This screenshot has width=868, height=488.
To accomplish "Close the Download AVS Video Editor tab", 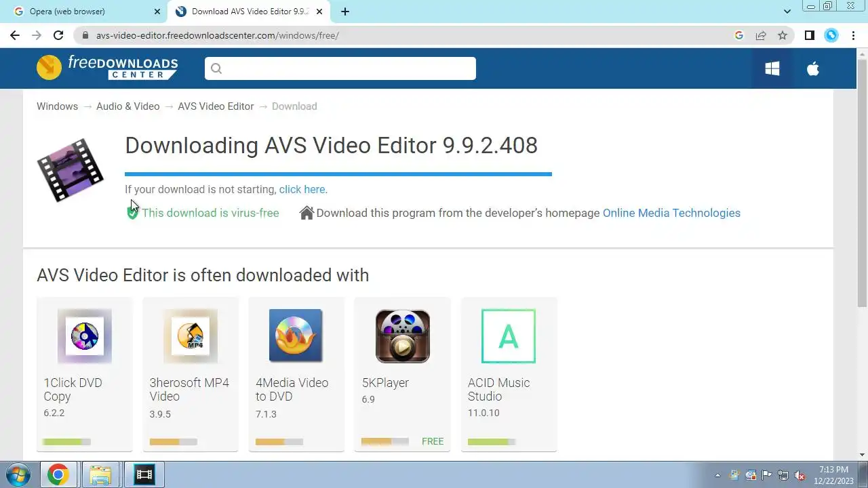I will click(x=319, y=12).
